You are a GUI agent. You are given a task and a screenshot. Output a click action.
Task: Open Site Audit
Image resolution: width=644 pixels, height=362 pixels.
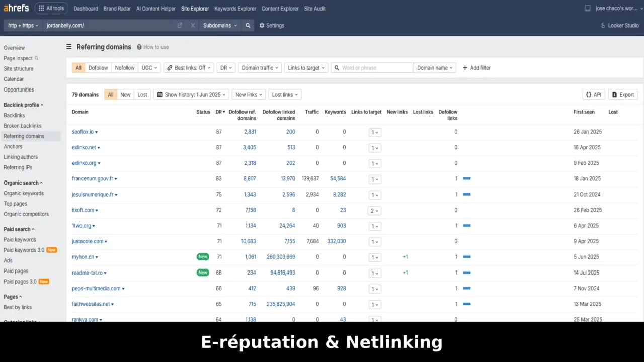coord(314,9)
